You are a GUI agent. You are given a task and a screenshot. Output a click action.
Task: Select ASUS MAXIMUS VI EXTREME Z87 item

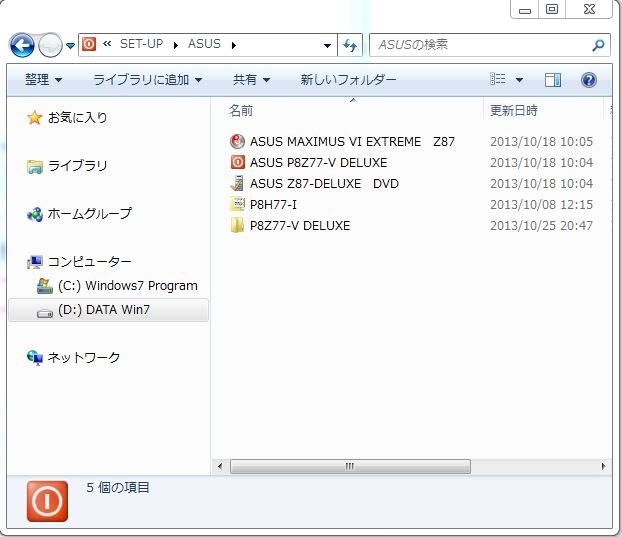(x=352, y=142)
